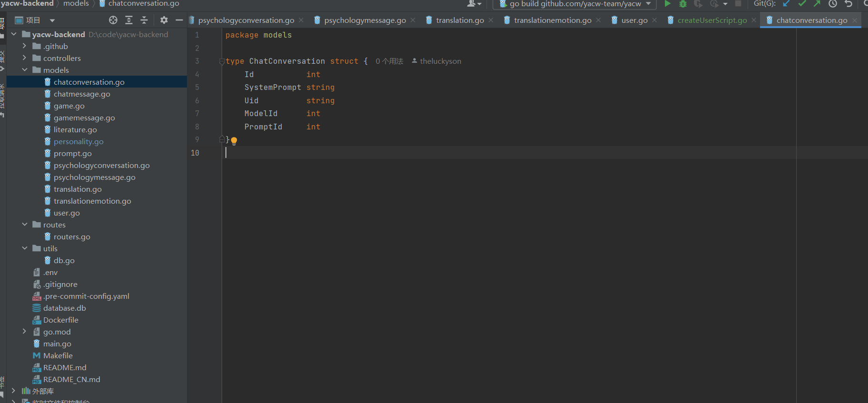Toggle code folding on the struct line
Image resolution: width=868 pixels, height=403 pixels.
tap(222, 61)
